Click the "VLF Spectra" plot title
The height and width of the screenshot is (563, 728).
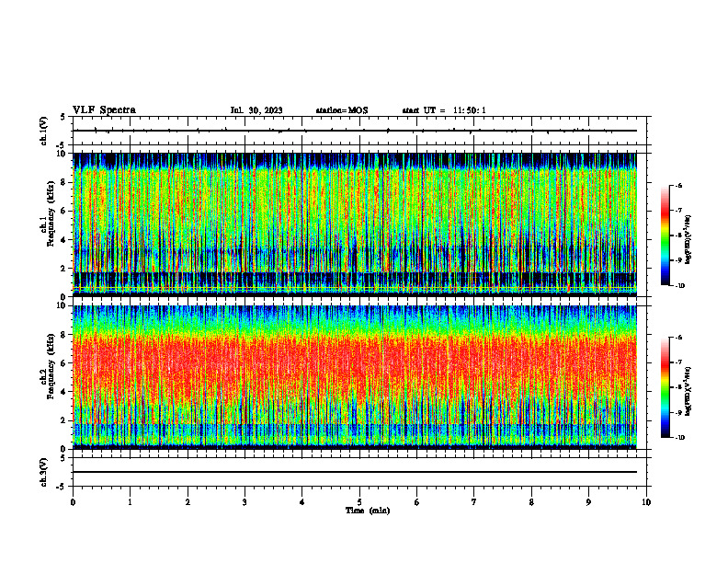pos(105,110)
